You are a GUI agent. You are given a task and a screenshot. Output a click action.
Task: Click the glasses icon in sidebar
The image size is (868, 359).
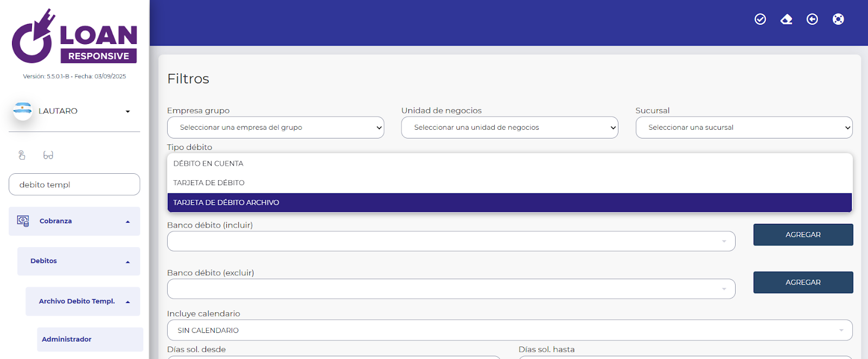(x=48, y=155)
